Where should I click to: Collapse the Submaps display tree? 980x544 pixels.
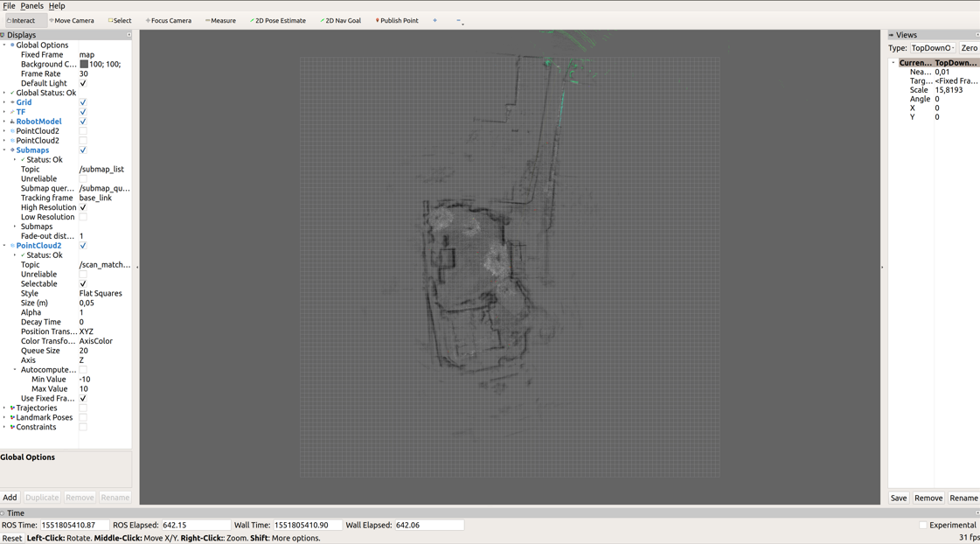tap(4, 150)
